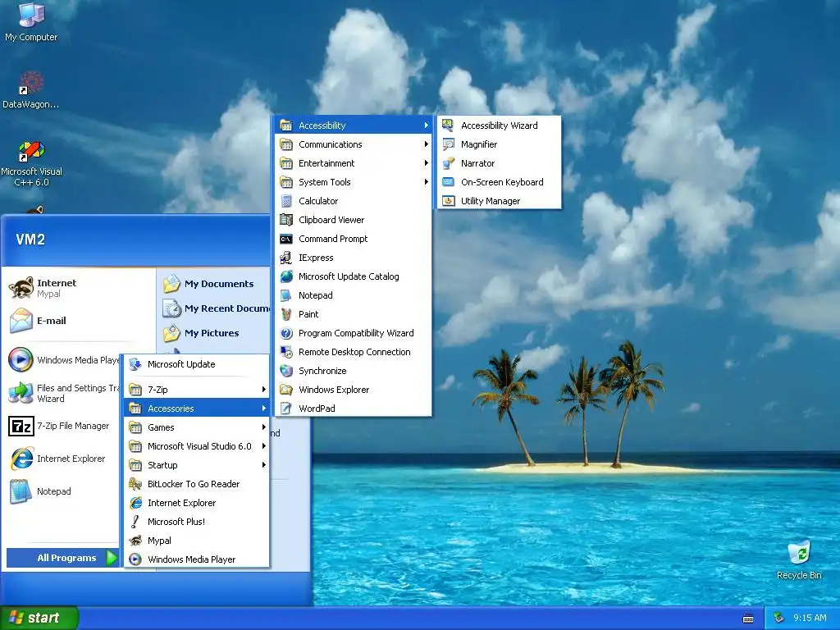
Task: Open Windows Media Player in All Programs list
Action: [x=197, y=559]
